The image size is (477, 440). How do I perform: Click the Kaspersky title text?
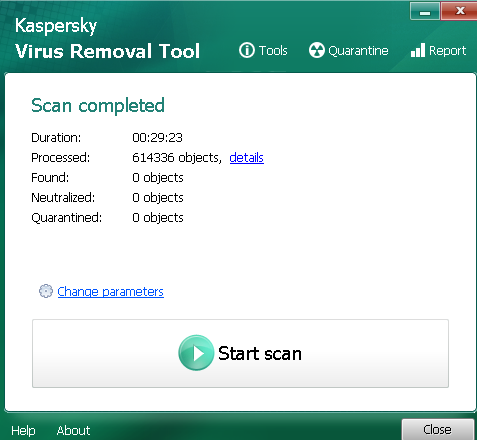pos(56,26)
